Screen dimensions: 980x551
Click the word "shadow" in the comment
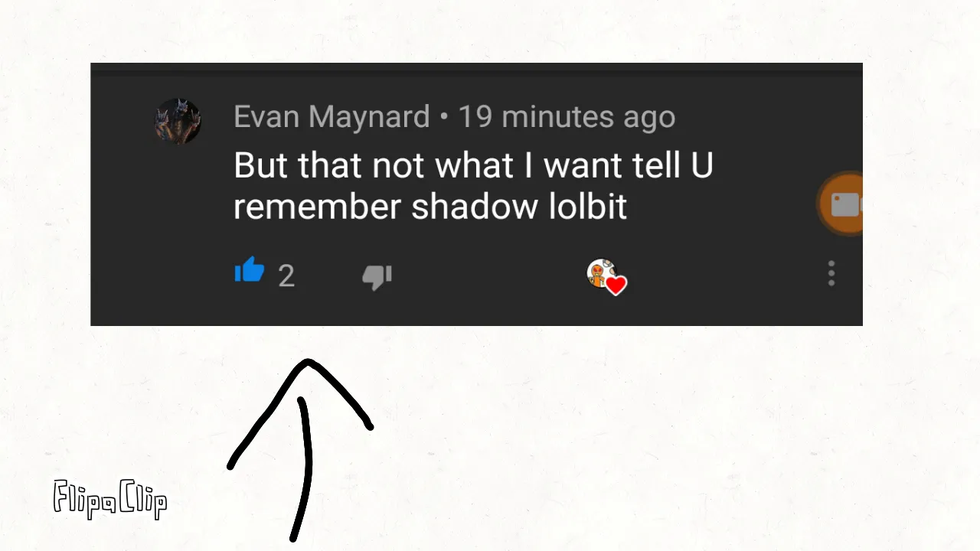pos(475,207)
